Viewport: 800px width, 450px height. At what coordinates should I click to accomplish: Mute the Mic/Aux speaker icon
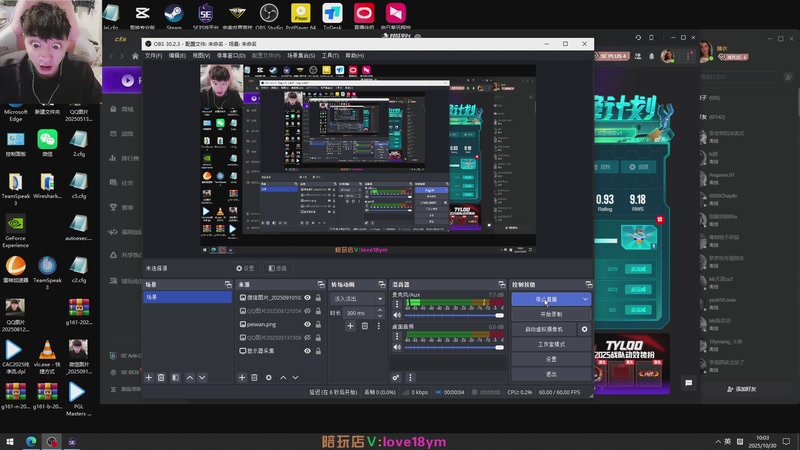397,315
